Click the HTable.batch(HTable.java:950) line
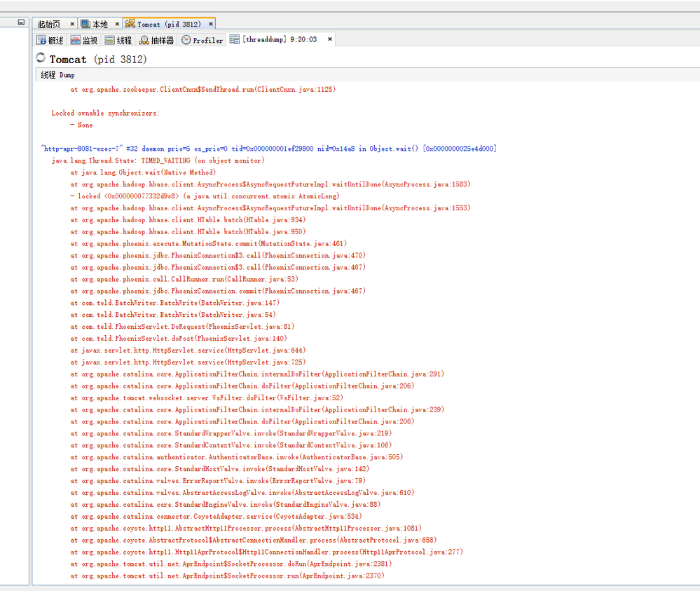The image size is (700, 591). 188,232
